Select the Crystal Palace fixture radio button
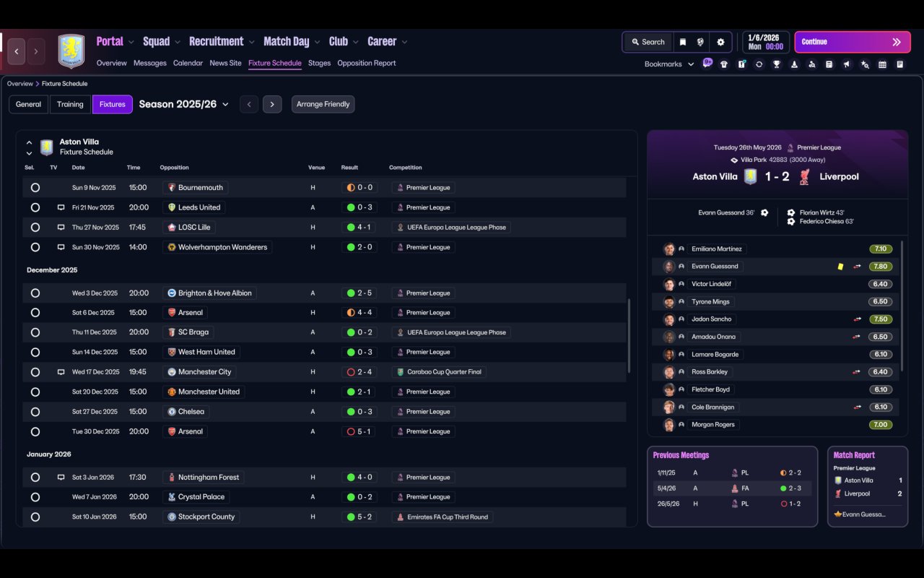The width and height of the screenshot is (924, 578). tap(35, 497)
